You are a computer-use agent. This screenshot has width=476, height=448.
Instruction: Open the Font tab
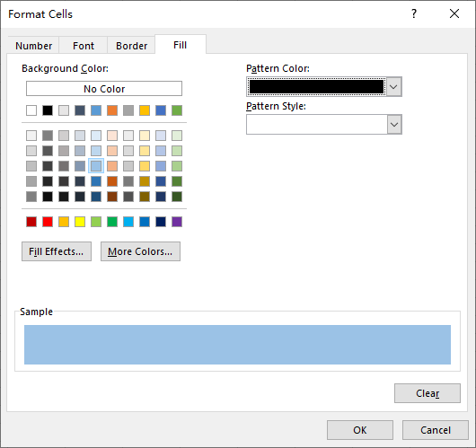84,46
